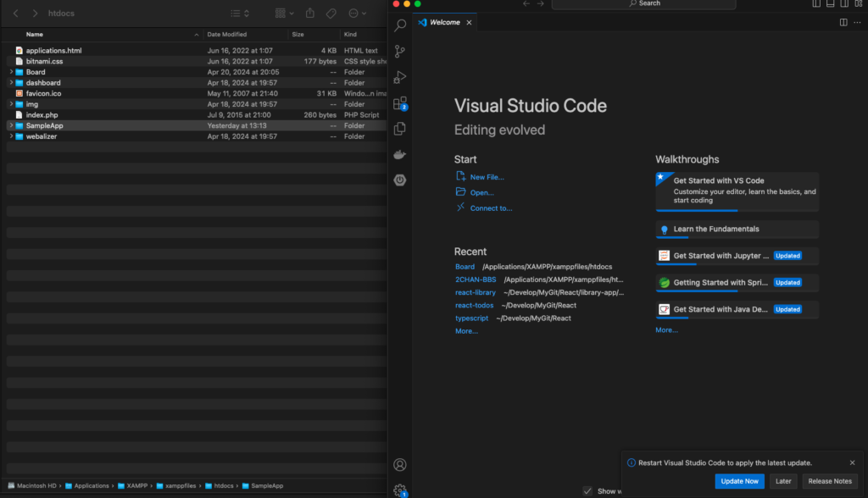
Task: Click the lightbulb Learn the Fundamentals icon
Action: (x=665, y=229)
